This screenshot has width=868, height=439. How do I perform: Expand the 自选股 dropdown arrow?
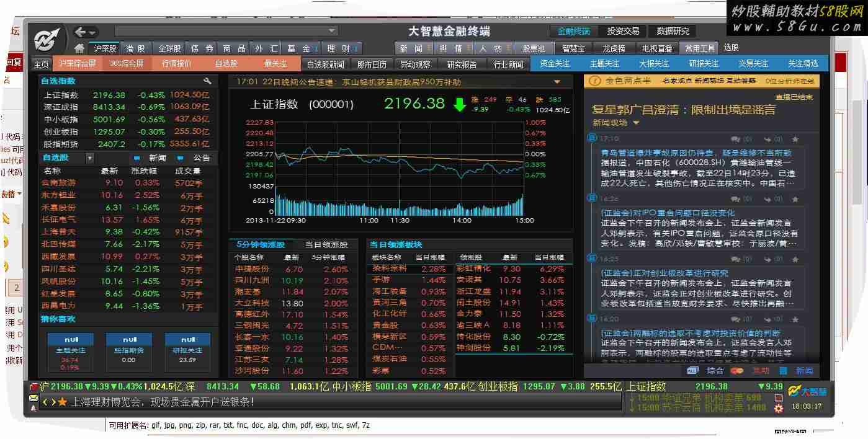90,158
